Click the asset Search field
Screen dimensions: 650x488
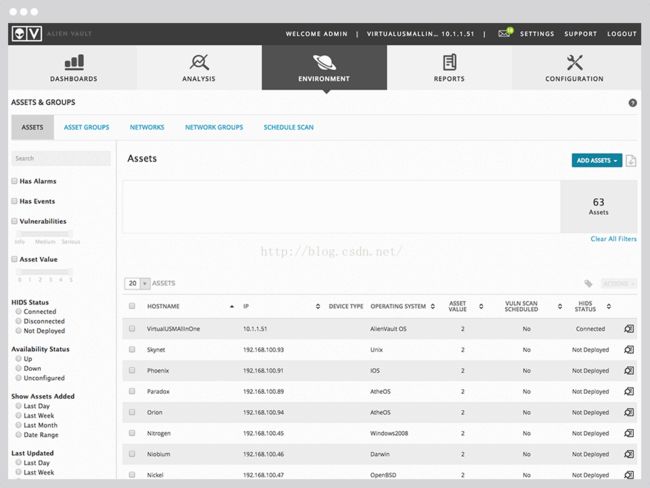61,158
